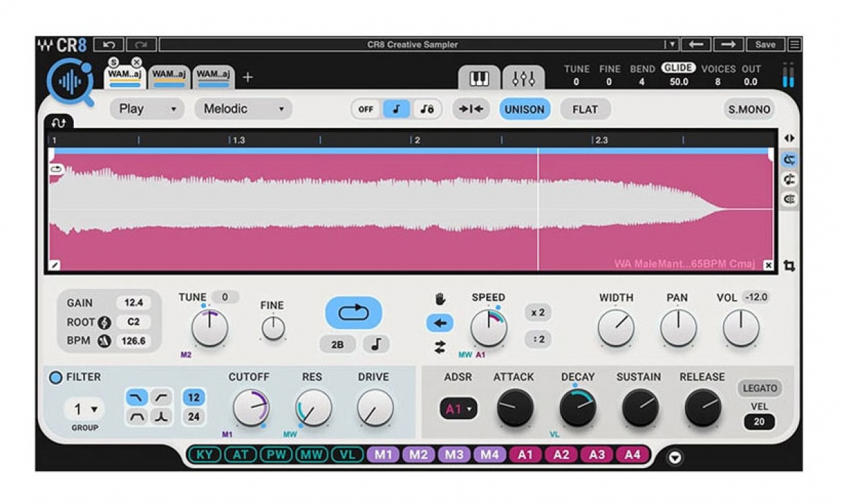
Task: Select the note with stopwatch sync mode
Action: (x=426, y=109)
